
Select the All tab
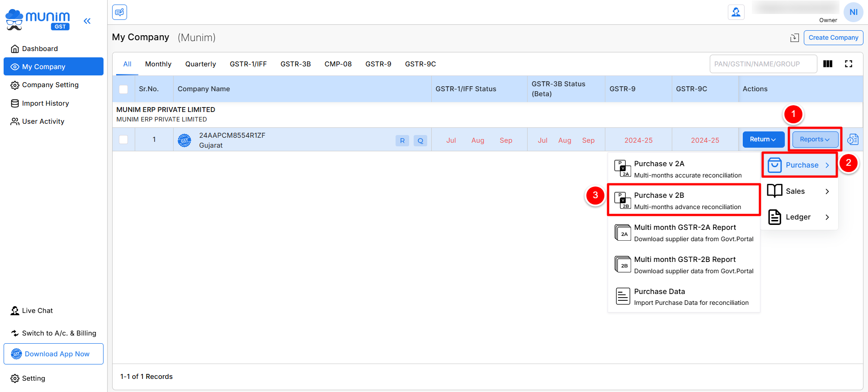tap(127, 64)
